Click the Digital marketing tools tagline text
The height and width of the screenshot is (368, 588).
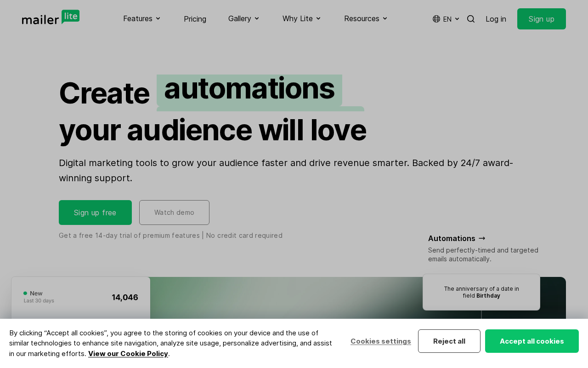[286, 170]
